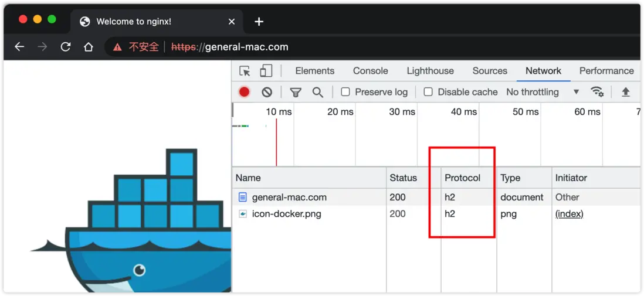This screenshot has width=644, height=296.
Task: Select the Welcome to nginx browser tab
Action: click(157, 22)
